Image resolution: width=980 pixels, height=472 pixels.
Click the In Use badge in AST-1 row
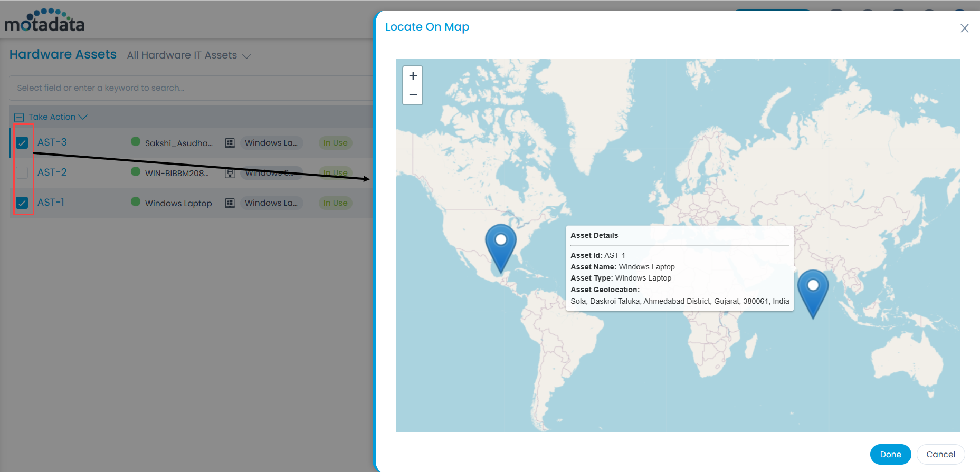(335, 203)
